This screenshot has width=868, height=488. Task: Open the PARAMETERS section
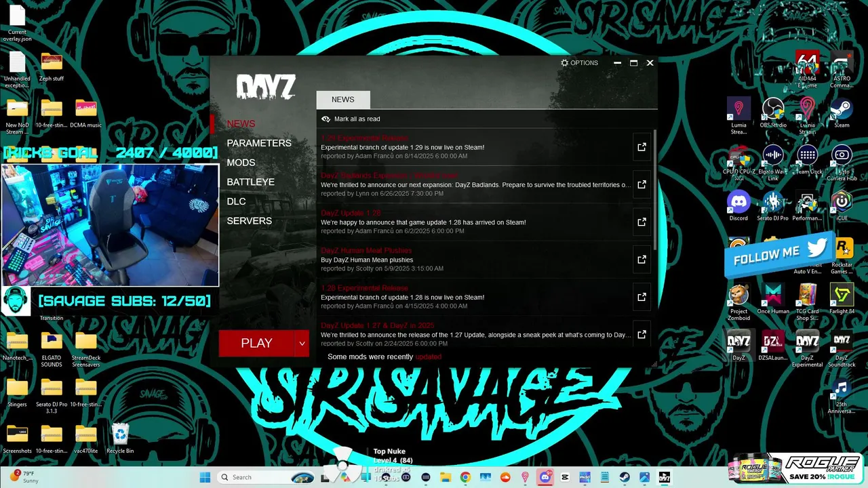point(259,143)
